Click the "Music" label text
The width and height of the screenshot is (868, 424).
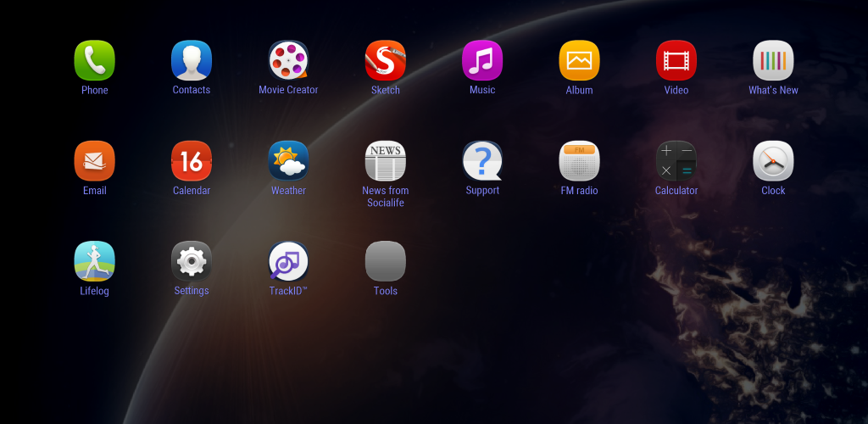pyautogui.click(x=482, y=90)
